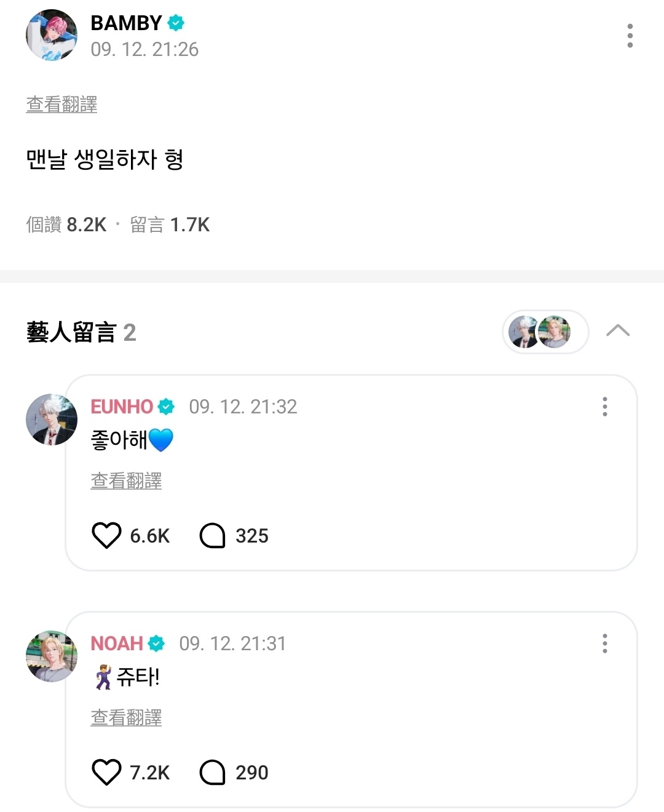Open options menu on EUNHO's comment
Image resolution: width=664 pixels, height=812 pixels.
(605, 407)
